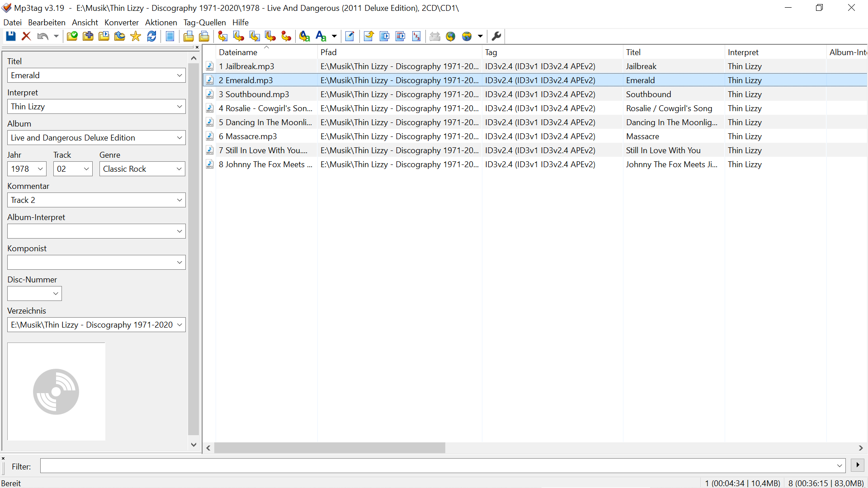868x488 pixels.
Task: Expand the Interpret dropdown in tag panel
Action: 179,107
